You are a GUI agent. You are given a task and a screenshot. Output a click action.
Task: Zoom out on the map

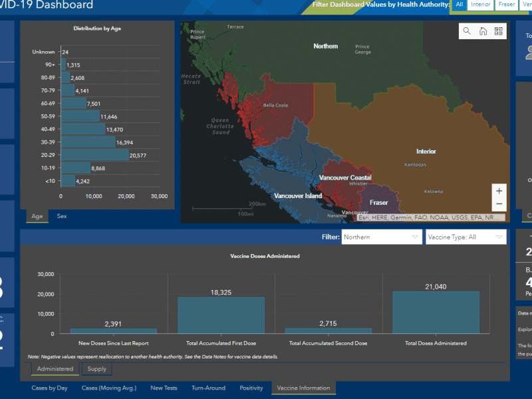pos(499,205)
